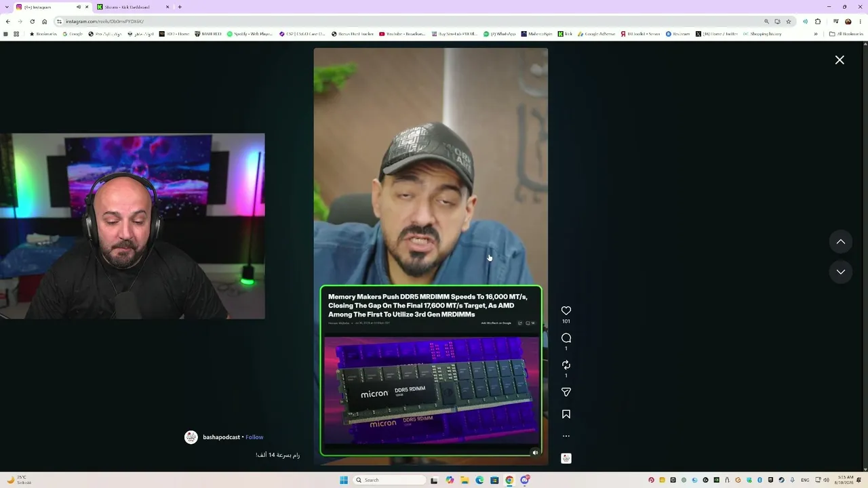
Task: Open the comments on the reel
Action: click(x=566, y=338)
